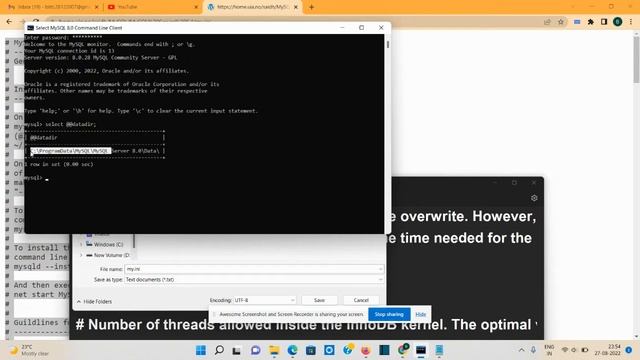The image size is (640, 360).
Task: Open Firefox from the taskbar
Action: click(x=366, y=350)
